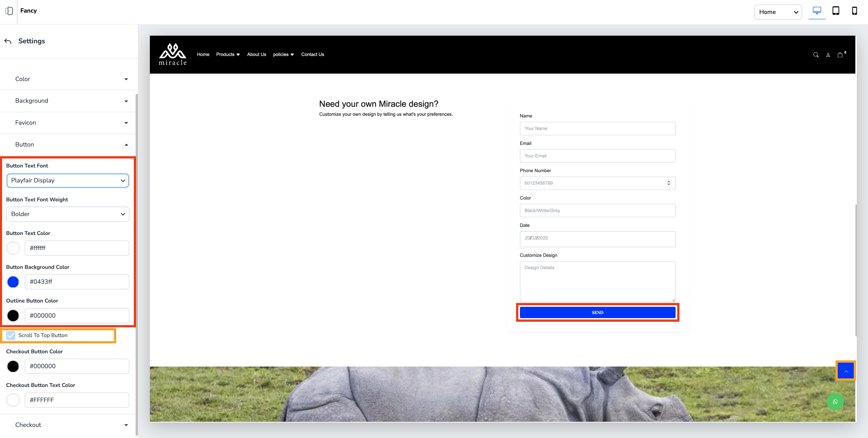Switch to mobile preview icon
This screenshot has height=438, width=868.
(854, 11)
